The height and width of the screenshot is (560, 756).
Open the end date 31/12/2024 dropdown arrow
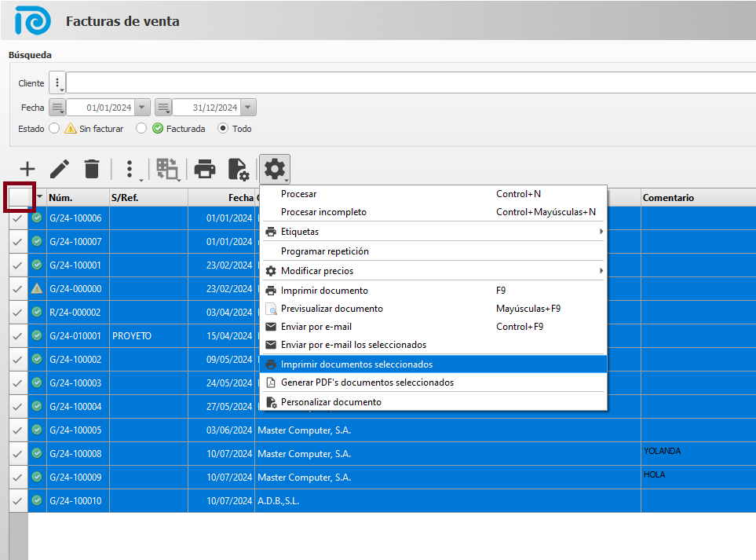click(x=248, y=108)
